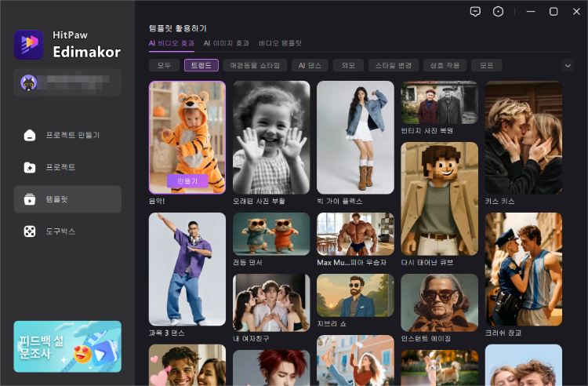Select the 상호 작용 filter chip
This screenshot has height=386, width=588.
point(445,65)
